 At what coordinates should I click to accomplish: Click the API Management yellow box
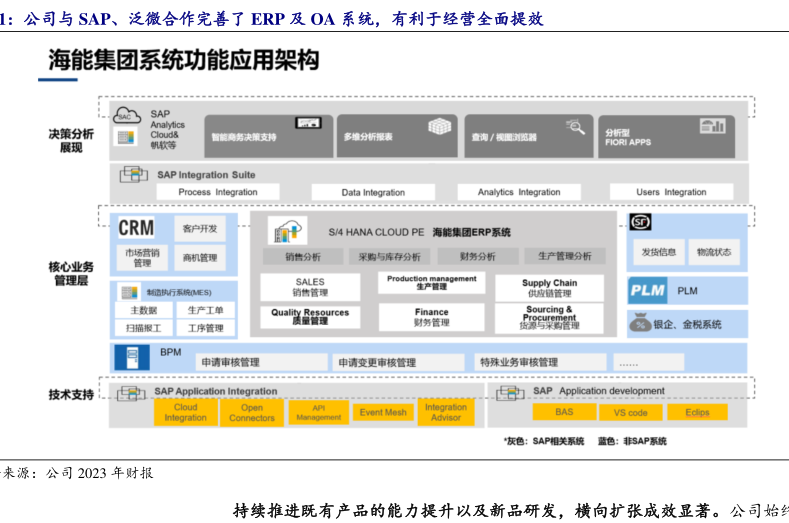tap(319, 412)
